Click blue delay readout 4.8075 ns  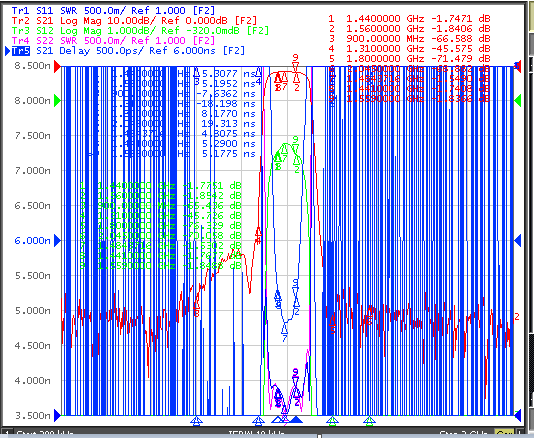[x=228, y=134]
